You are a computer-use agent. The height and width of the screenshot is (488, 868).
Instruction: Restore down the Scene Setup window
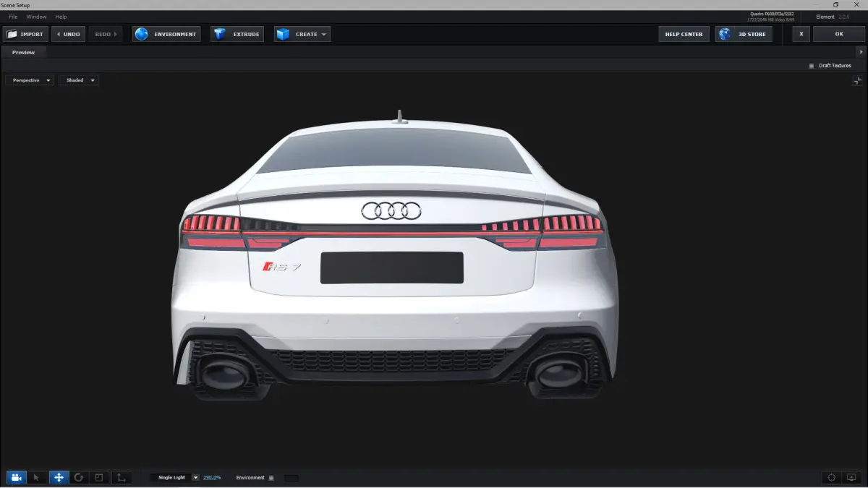836,4
